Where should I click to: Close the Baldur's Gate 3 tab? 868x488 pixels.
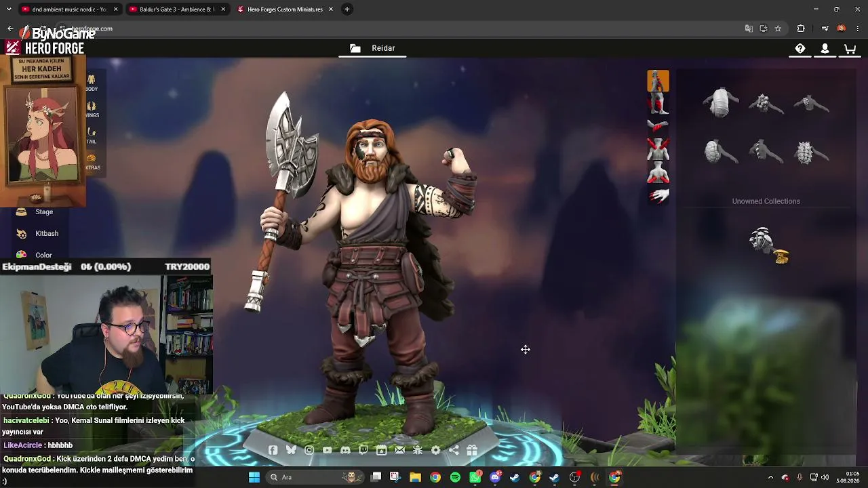point(223,9)
